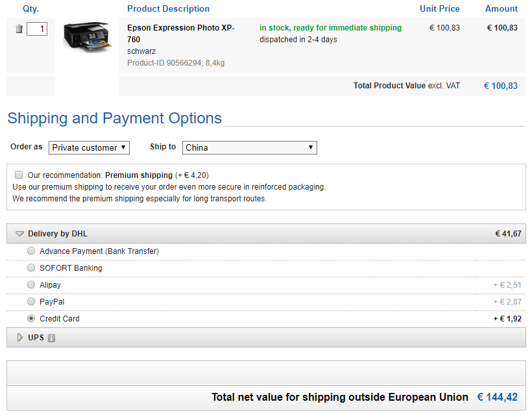Select Advance Payment (Bank Transfer) option
This screenshot has width=532, height=415.
pyautogui.click(x=31, y=251)
